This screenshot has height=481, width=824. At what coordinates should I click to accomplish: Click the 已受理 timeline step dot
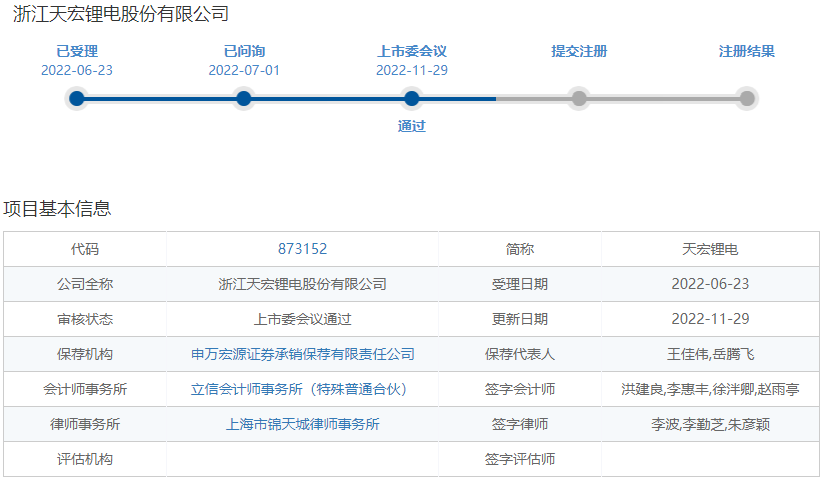tap(77, 98)
